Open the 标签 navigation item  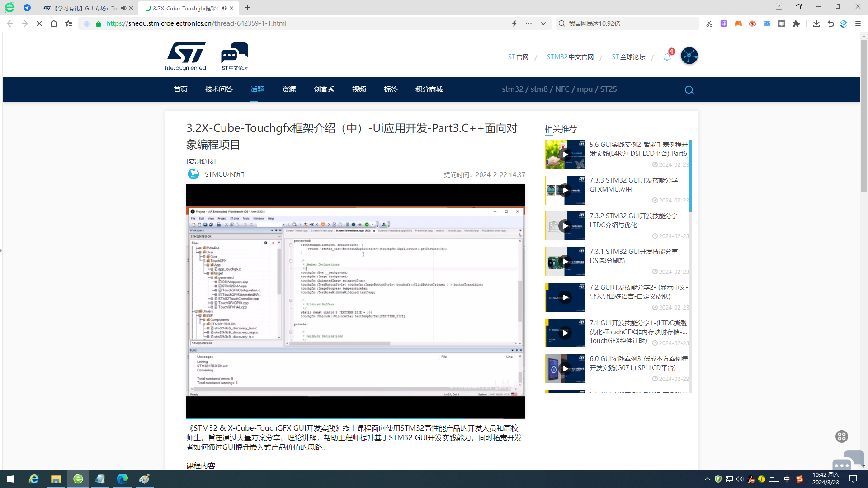coord(391,89)
